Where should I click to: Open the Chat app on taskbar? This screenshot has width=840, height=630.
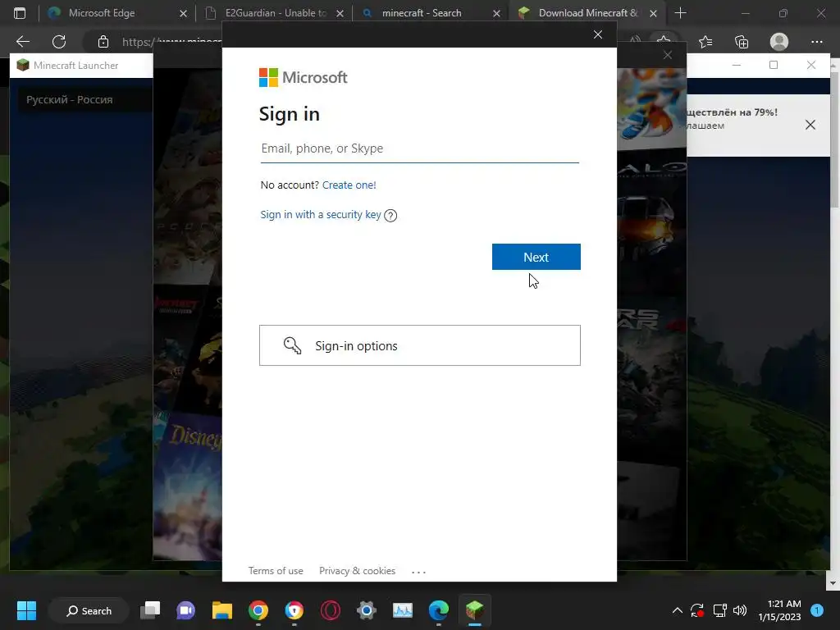pyautogui.click(x=186, y=610)
